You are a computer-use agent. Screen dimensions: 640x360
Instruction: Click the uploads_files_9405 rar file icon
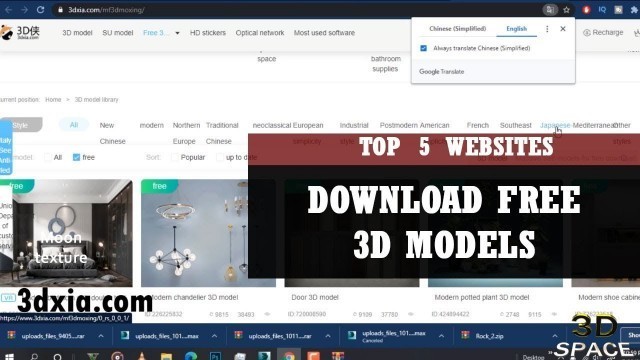click(11, 336)
